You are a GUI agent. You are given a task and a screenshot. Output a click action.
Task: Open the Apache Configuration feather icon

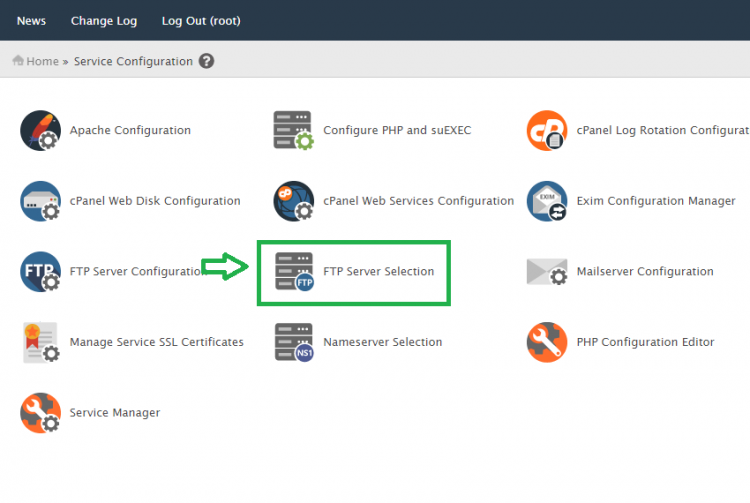tap(41, 131)
